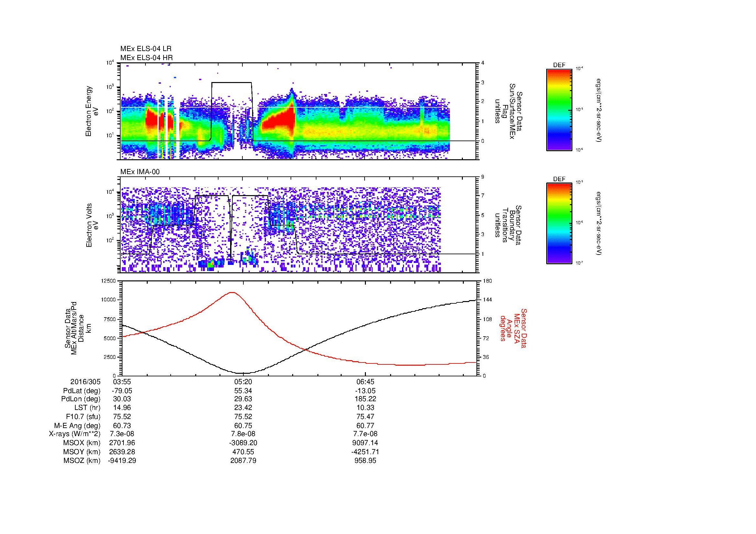Viewport: 756px width, 534px height.
Task: Click the '2016/305' date label
Action: coord(85,382)
